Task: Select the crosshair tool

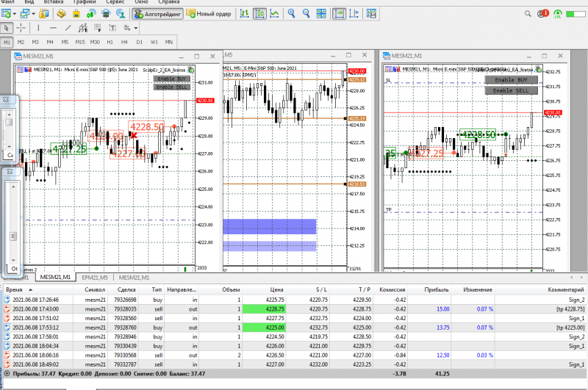Action: pos(21,28)
